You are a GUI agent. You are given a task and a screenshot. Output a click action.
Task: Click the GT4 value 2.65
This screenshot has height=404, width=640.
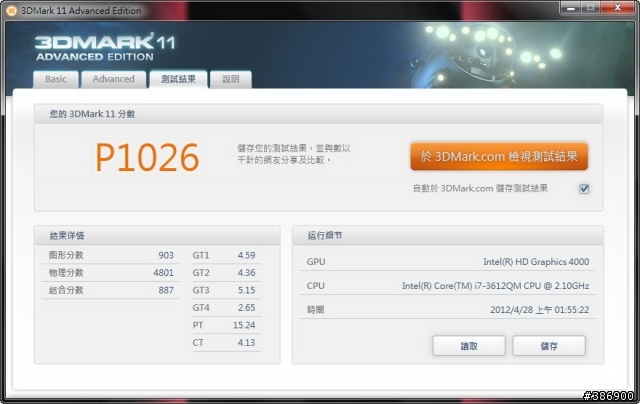[246, 308]
